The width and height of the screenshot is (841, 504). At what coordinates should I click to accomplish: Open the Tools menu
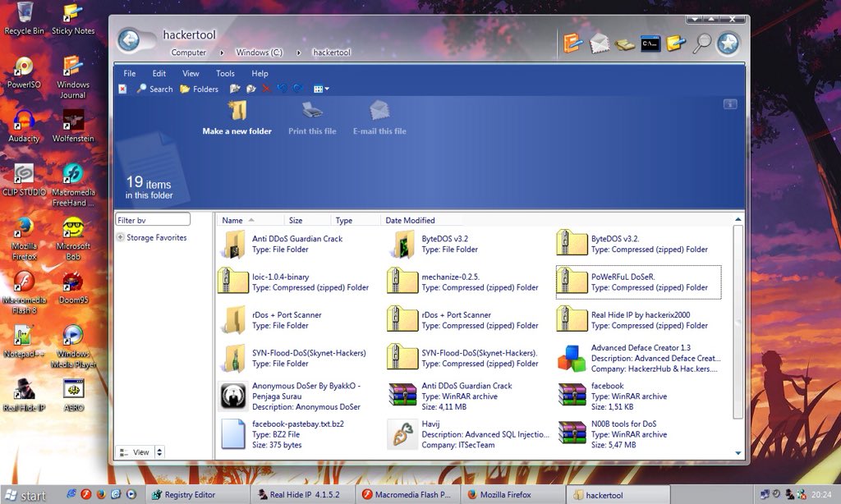[225, 73]
